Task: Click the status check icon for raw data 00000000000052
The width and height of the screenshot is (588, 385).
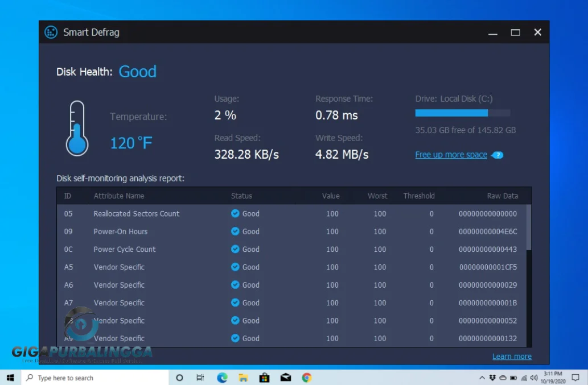Action: point(235,321)
